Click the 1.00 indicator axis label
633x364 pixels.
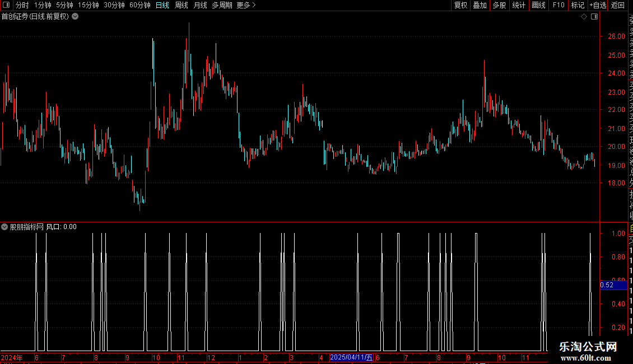618,234
